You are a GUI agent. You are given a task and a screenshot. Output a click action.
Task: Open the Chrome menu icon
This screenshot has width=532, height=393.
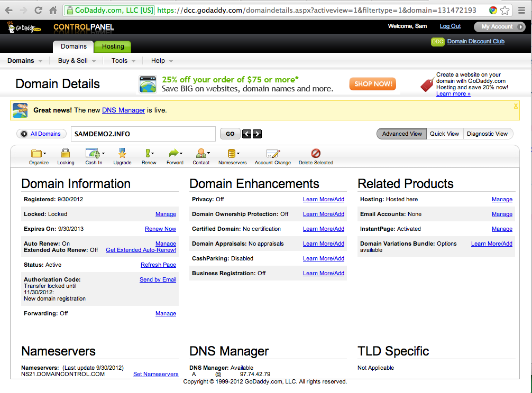522,11
